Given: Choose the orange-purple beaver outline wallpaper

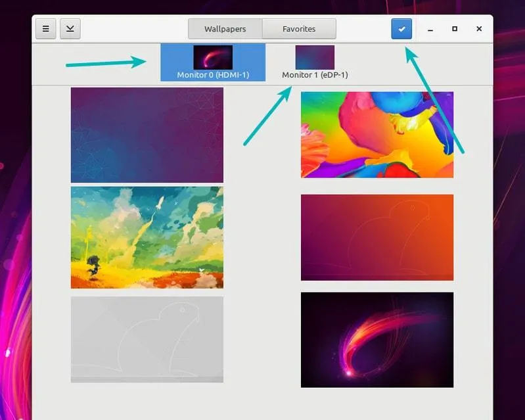Looking at the screenshot, I should point(377,237).
